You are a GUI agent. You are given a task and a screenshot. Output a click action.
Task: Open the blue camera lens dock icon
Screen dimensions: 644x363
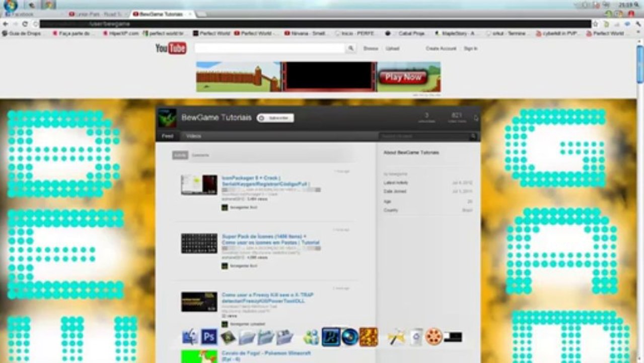pyautogui.click(x=349, y=337)
